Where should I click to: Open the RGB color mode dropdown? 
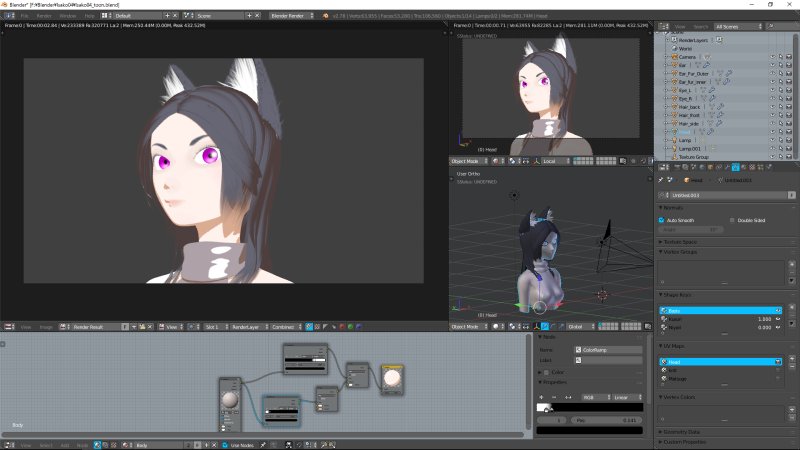[x=595, y=397]
